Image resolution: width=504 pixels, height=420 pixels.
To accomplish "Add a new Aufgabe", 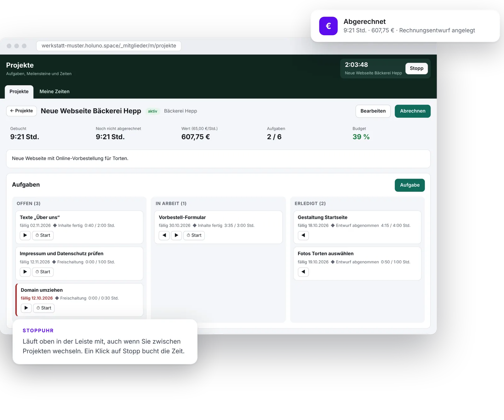I will [x=410, y=185].
